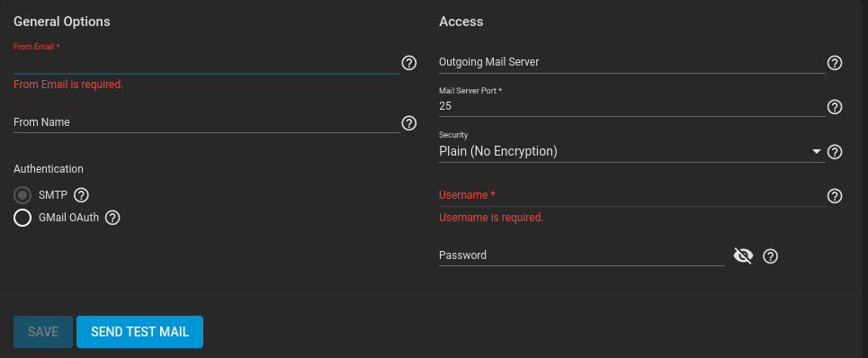
Task: Open help icon for Password field
Action: 771,256
